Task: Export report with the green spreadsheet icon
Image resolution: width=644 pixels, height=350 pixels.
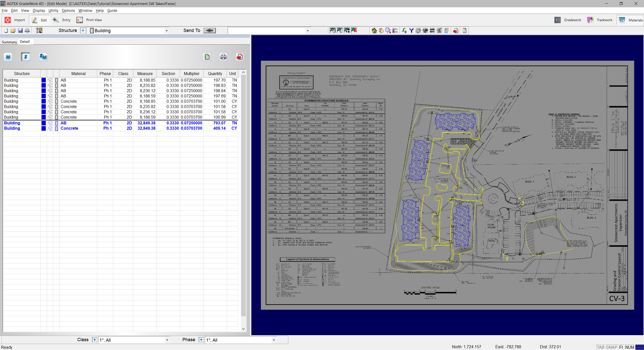Action: (x=207, y=57)
